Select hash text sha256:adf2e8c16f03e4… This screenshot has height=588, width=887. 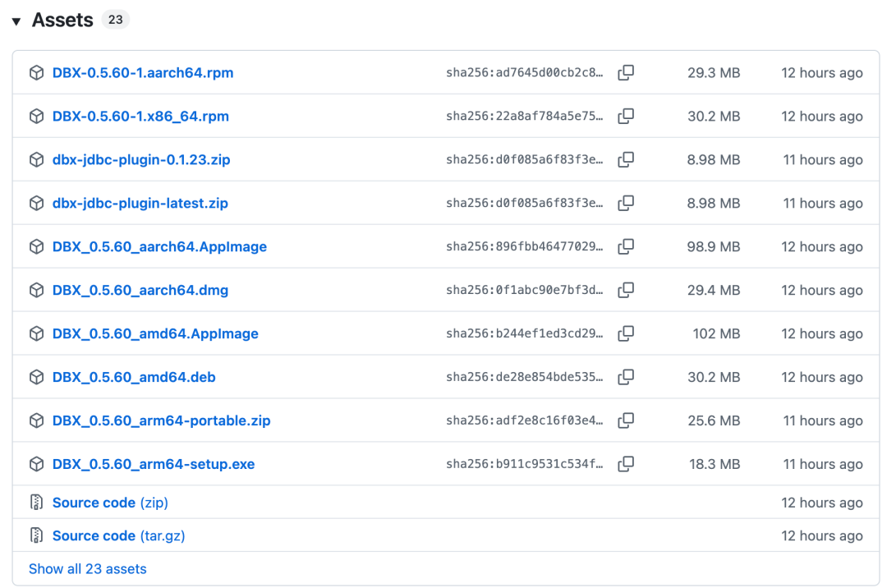(524, 420)
